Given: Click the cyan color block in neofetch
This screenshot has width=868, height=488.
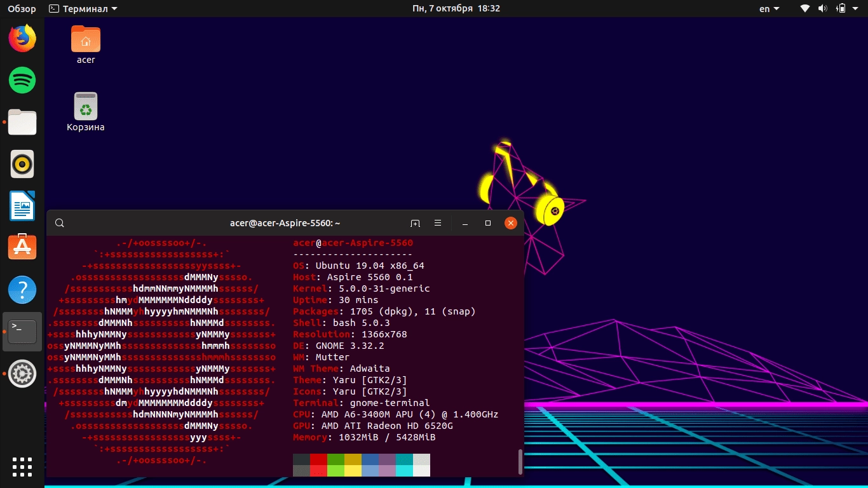Looking at the screenshot, I should point(404,465).
